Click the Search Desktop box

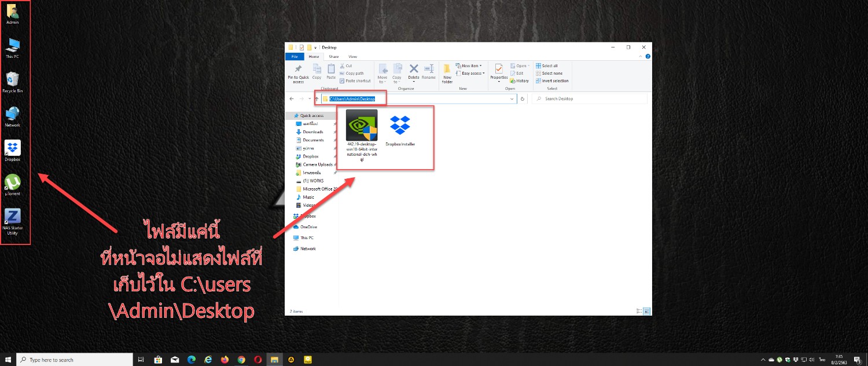pyautogui.click(x=589, y=99)
